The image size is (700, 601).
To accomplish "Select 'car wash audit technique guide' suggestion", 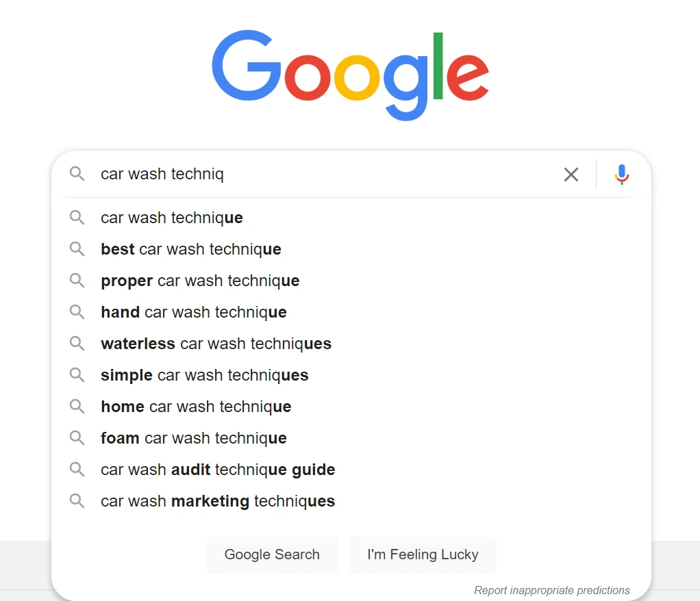I will pyautogui.click(x=351, y=470).
